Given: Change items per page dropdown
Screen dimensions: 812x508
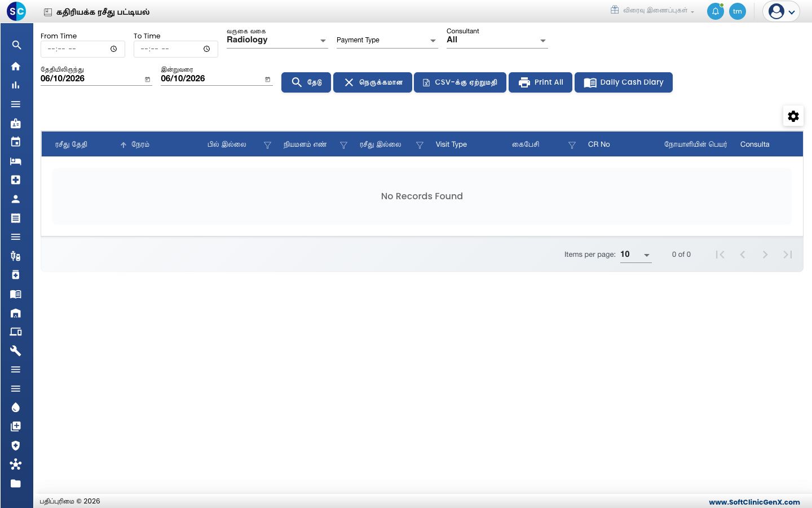Looking at the screenshot, I should (x=636, y=255).
